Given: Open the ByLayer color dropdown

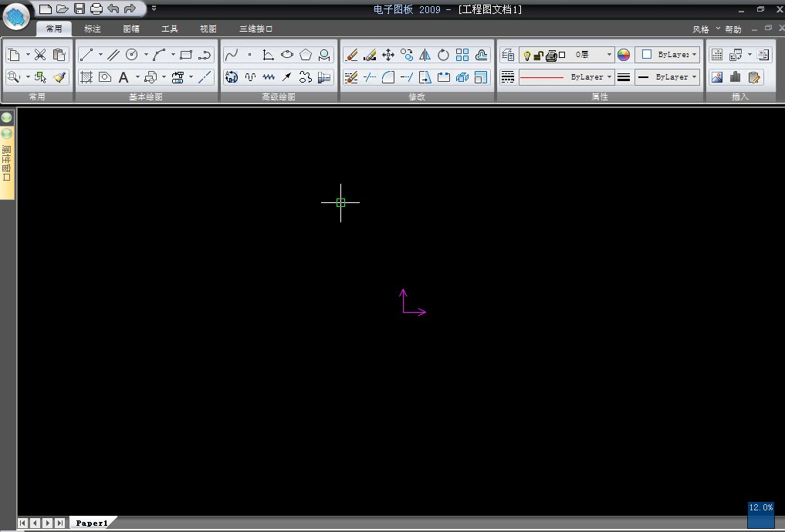Looking at the screenshot, I should point(695,55).
